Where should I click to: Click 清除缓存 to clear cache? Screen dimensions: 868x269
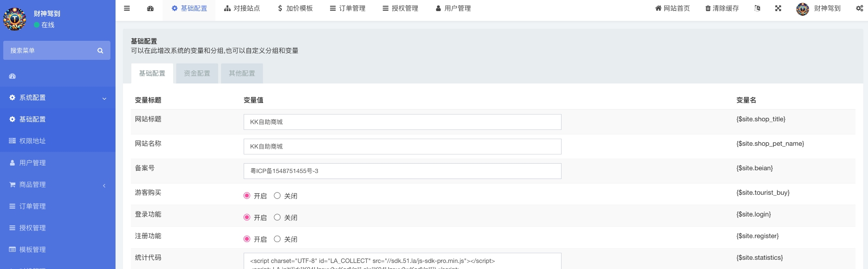tap(722, 8)
